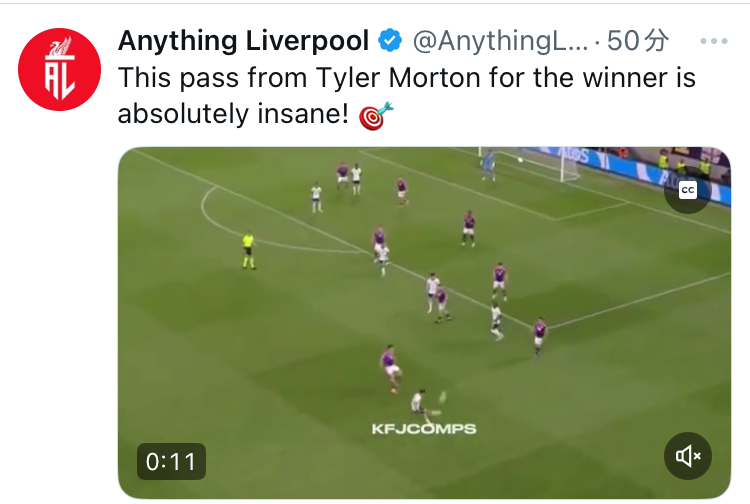Toggle closed captions with CC button
This screenshot has width=750, height=504.
(x=688, y=190)
